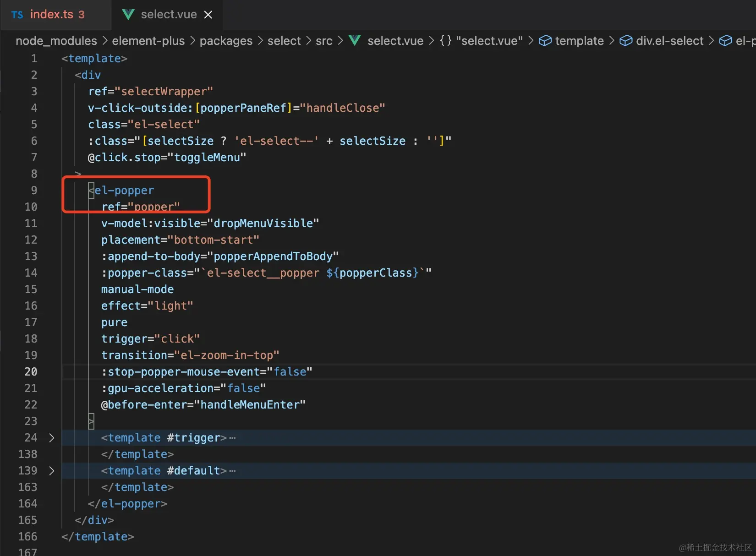This screenshot has height=556, width=756.
Task: Click the v-click-outside handleClose attribute
Action: pyautogui.click(x=236, y=108)
